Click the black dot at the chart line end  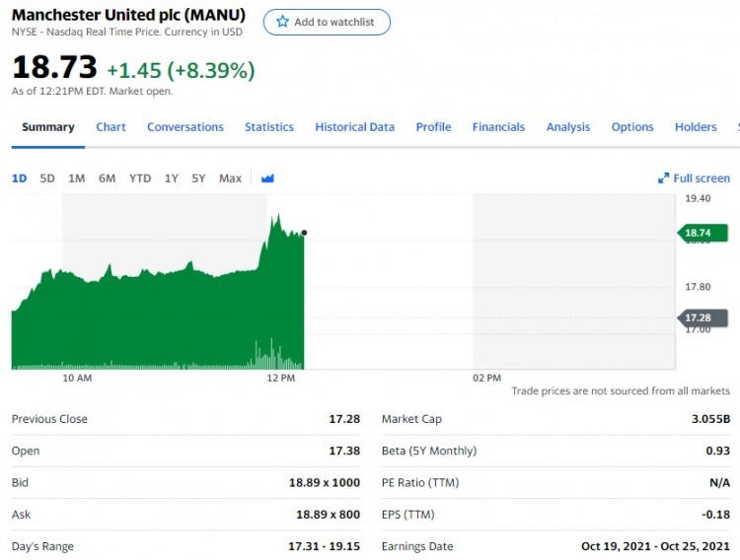(304, 233)
